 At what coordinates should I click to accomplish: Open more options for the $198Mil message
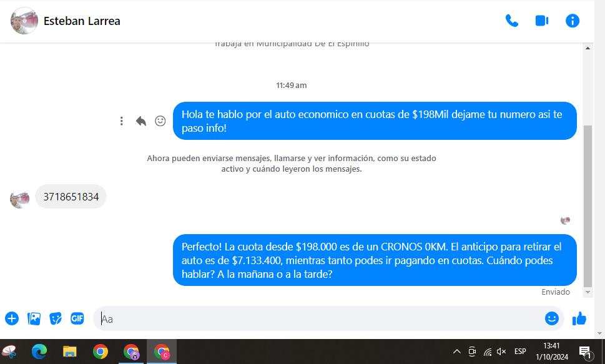(122, 121)
